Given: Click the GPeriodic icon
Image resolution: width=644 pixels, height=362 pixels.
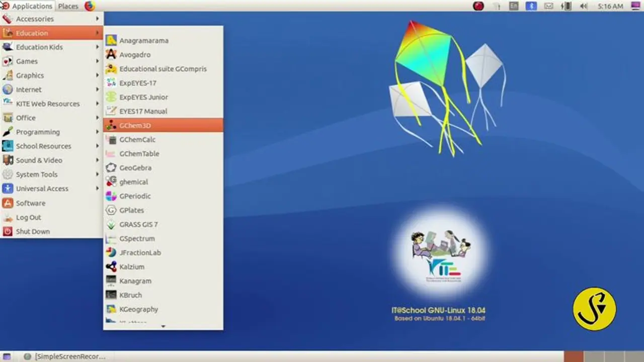Looking at the screenshot, I should point(111,196).
